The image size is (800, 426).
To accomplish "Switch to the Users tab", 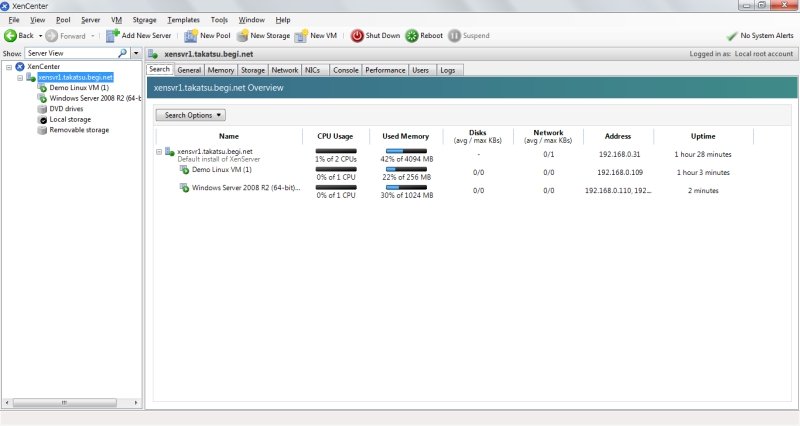I will click(420, 70).
